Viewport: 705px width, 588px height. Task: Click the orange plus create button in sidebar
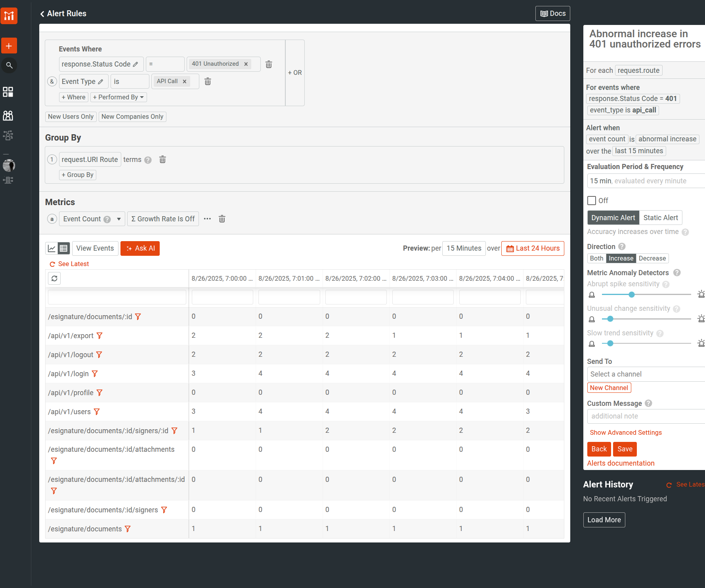point(9,46)
